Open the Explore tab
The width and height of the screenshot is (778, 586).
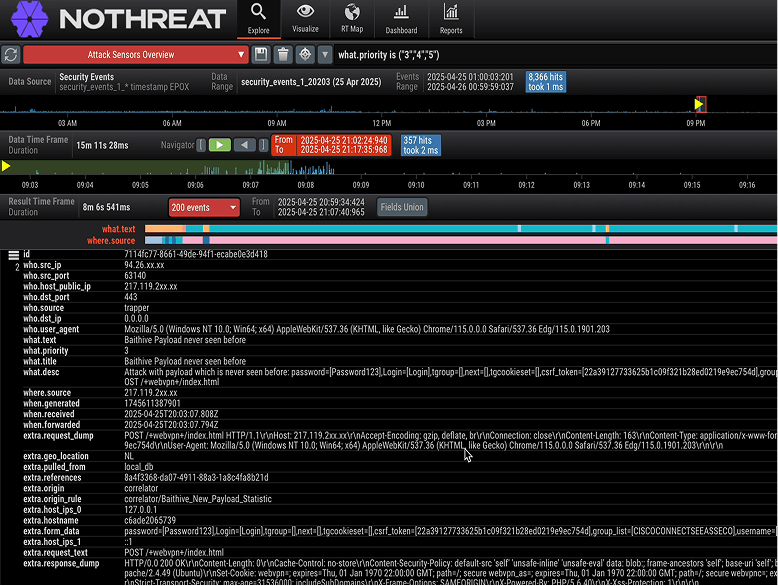pyautogui.click(x=258, y=18)
